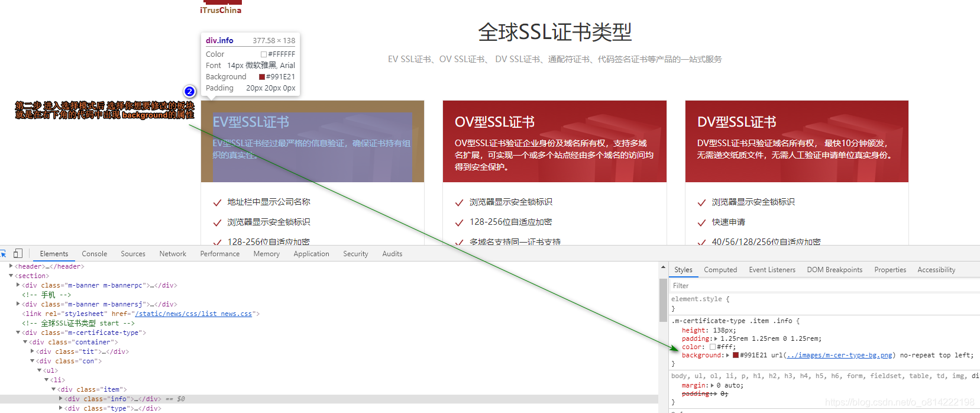The height and width of the screenshot is (413, 980).
Task: Select the link rel stylesheet node
Action: (141, 314)
